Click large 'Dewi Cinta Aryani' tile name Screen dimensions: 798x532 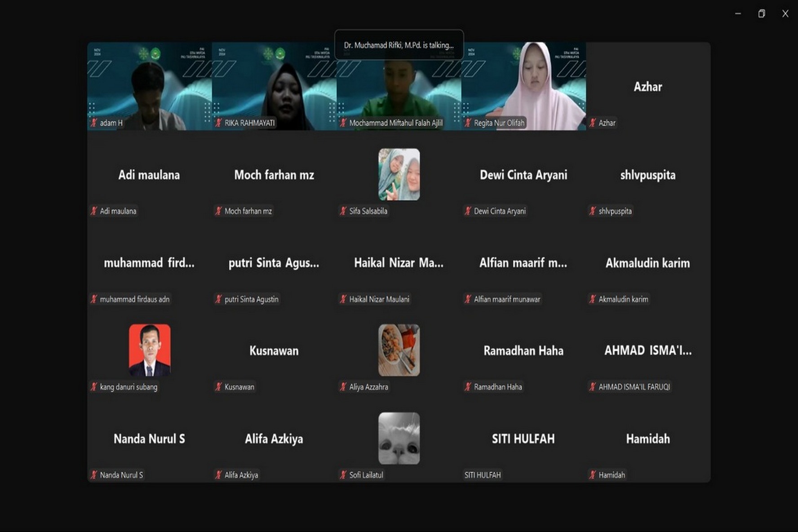[523, 175]
